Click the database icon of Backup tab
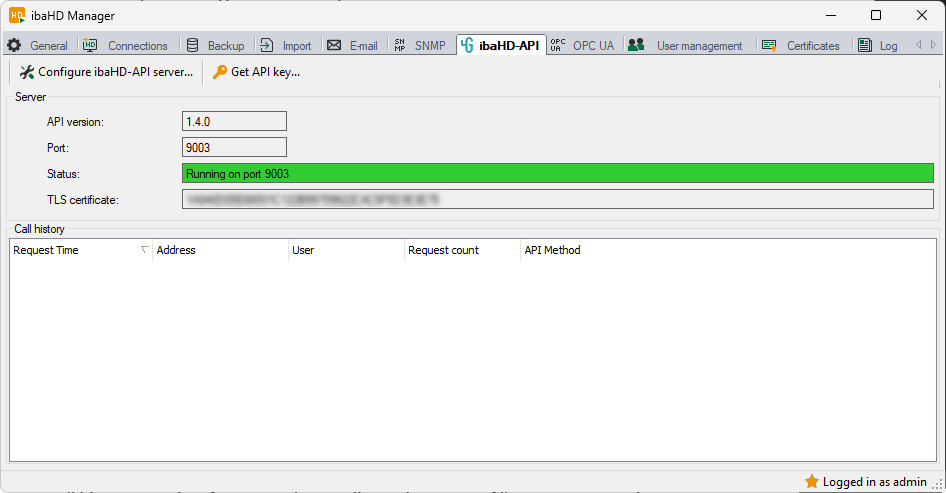The height and width of the screenshot is (493, 946). pyautogui.click(x=192, y=45)
